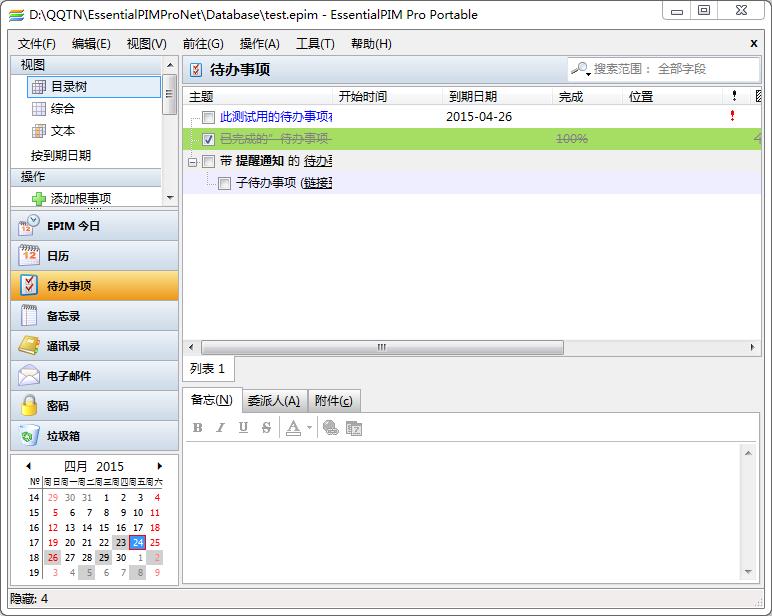
Task: Check the 子待办事项 subtask checkbox
Action: tap(224, 184)
